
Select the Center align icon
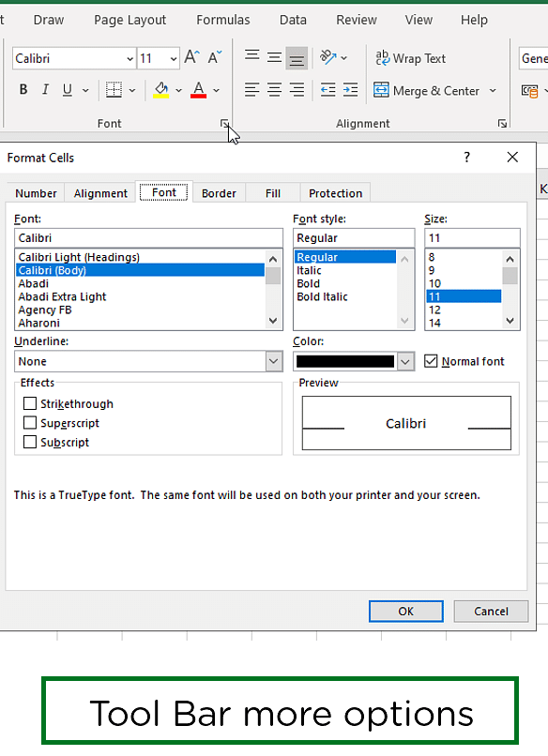pos(275,90)
